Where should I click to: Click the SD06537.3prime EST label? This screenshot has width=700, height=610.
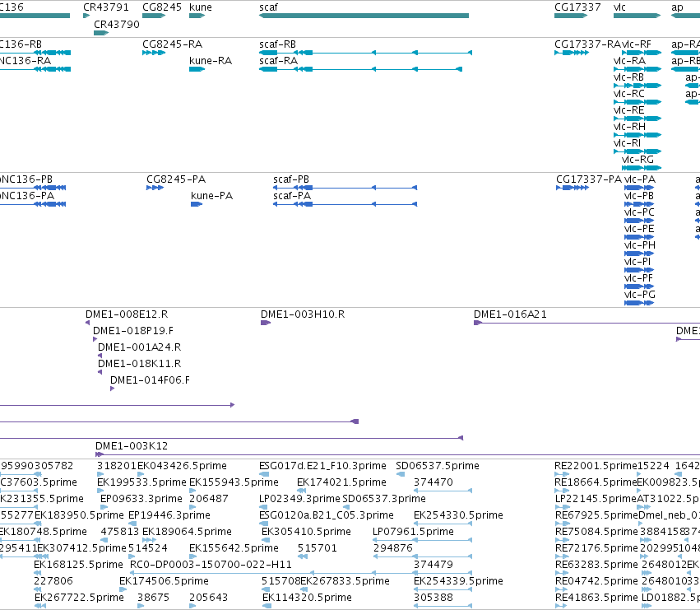(384, 499)
